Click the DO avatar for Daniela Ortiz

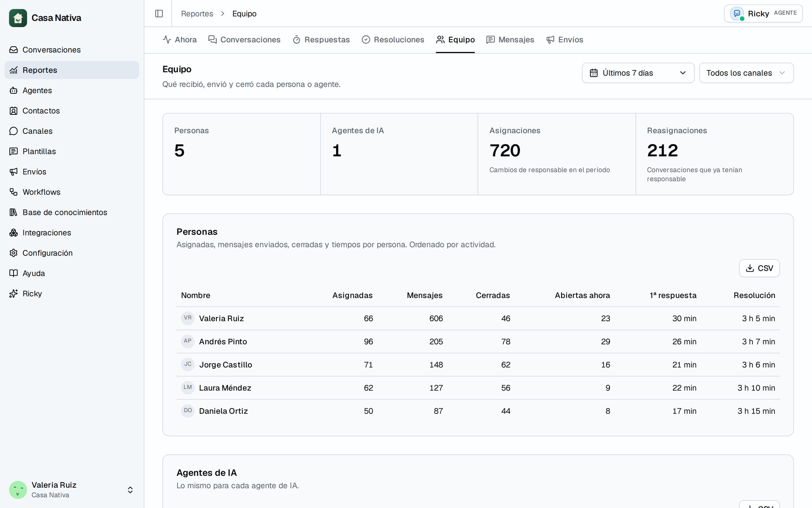click(187, 411)
